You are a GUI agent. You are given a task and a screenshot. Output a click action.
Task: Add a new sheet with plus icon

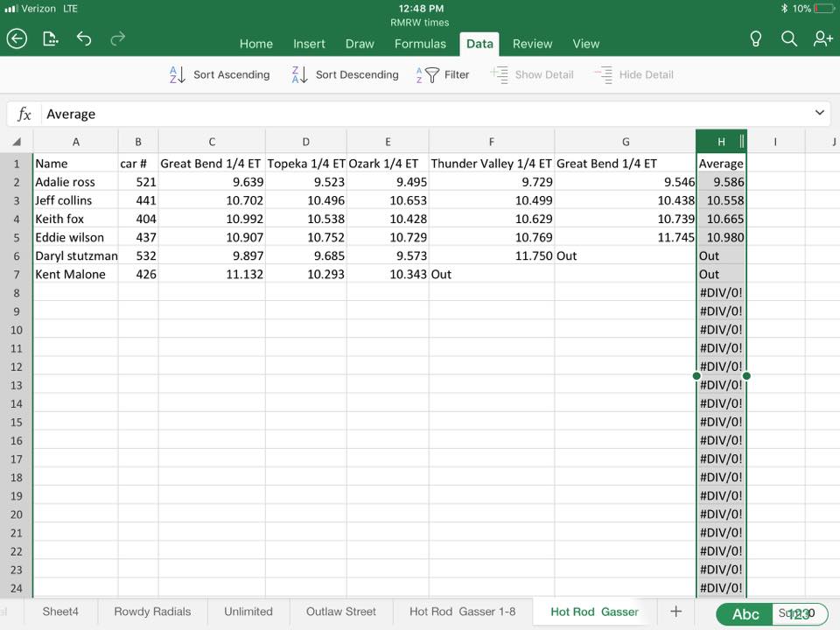click(675, 612)
